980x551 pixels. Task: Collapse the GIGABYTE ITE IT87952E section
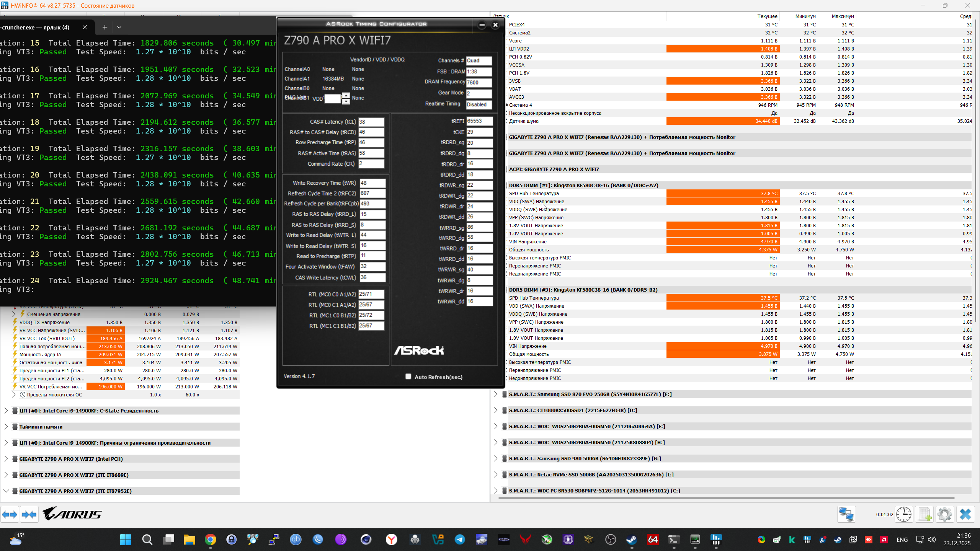(6, 491)
